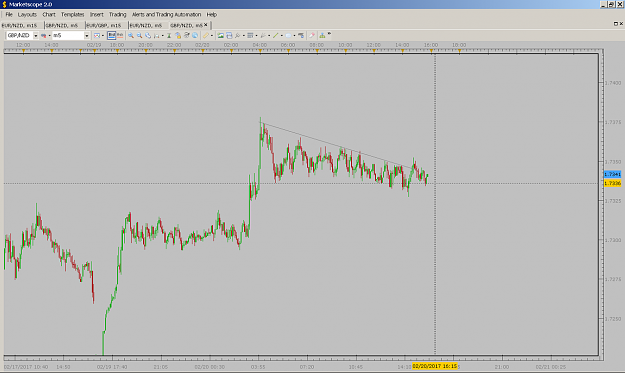Expand the label tool dropdown arrow
625x373 pixels.
[295, 35]
